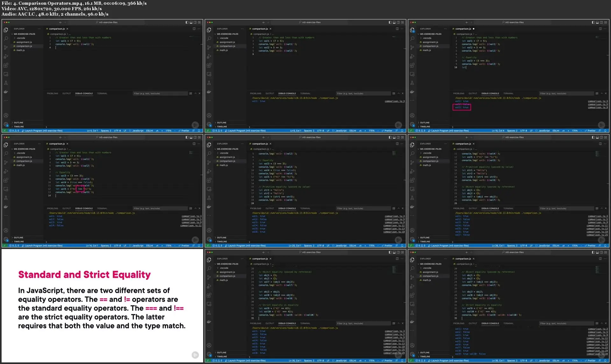Close comparison.js tab in the Ln 14 frame
This screenshot has width=611, height=364.
point(67,144)
